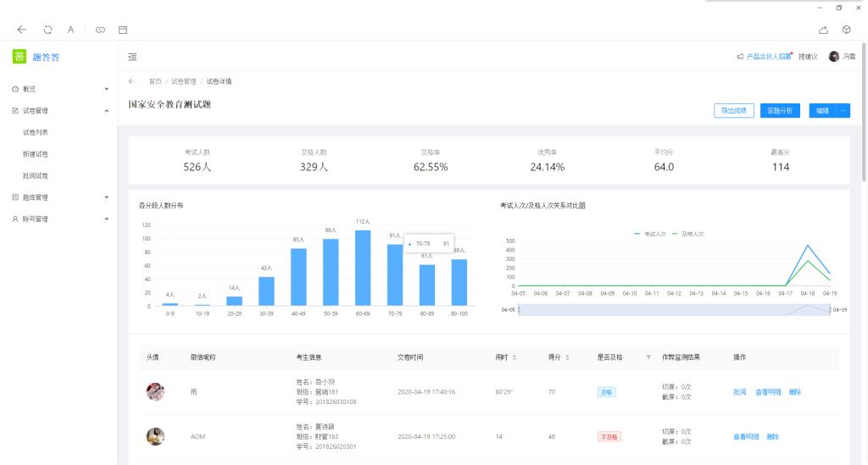
Task: Expand the 概览 sidebar menu chevron
Action: [x=106, y=89]
